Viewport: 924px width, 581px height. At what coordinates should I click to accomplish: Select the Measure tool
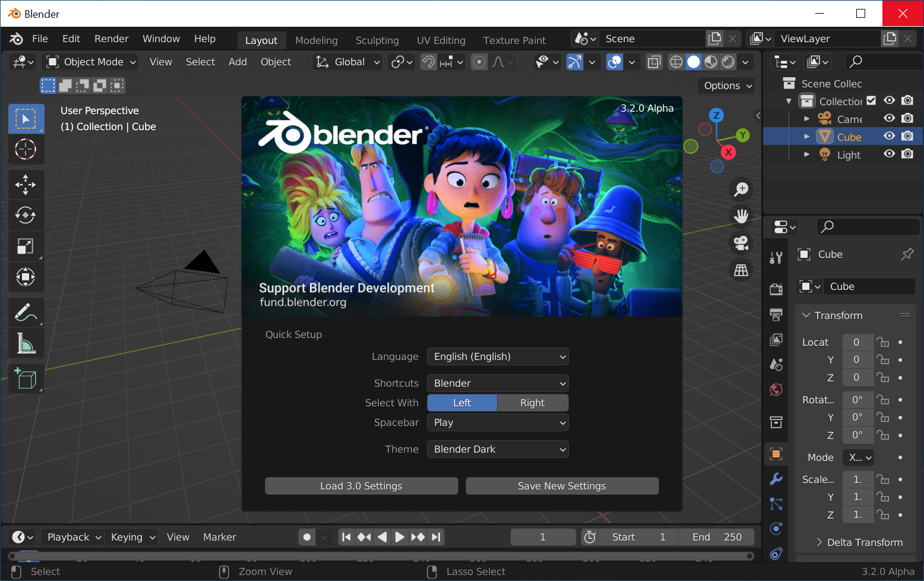(26, 343)
